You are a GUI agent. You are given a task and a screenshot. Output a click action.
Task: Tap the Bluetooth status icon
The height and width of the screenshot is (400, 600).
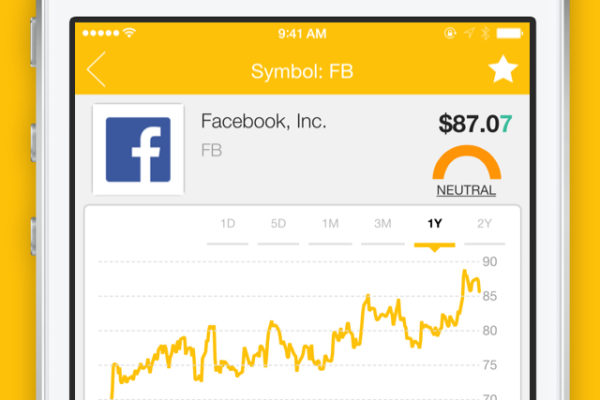click(486, 33)
